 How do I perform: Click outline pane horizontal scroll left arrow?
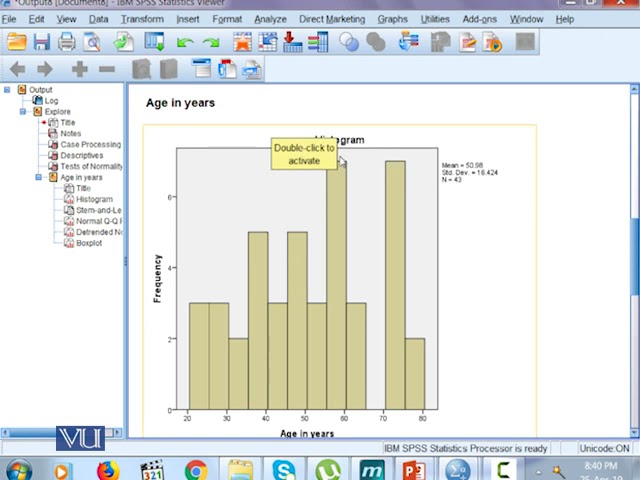5,432
